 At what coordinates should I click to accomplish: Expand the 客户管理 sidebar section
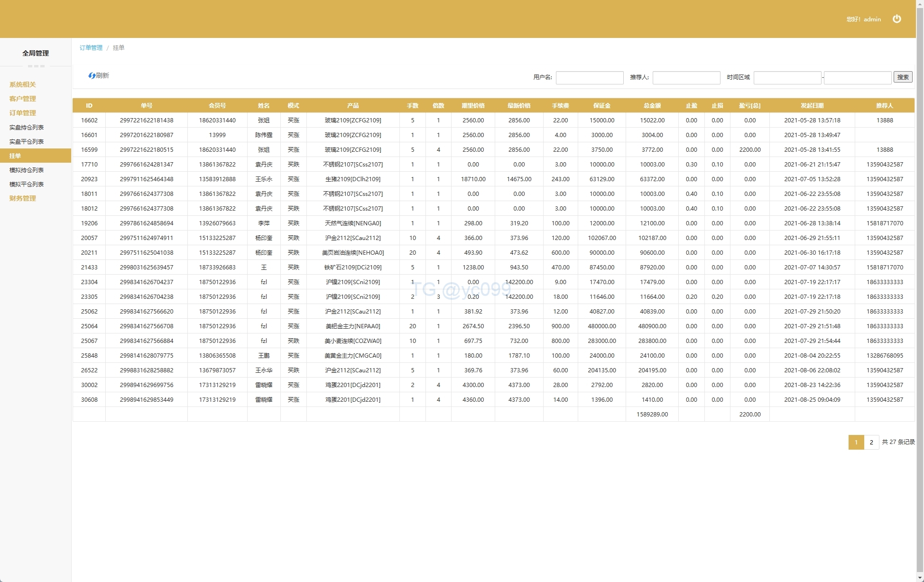coord(22,99)
